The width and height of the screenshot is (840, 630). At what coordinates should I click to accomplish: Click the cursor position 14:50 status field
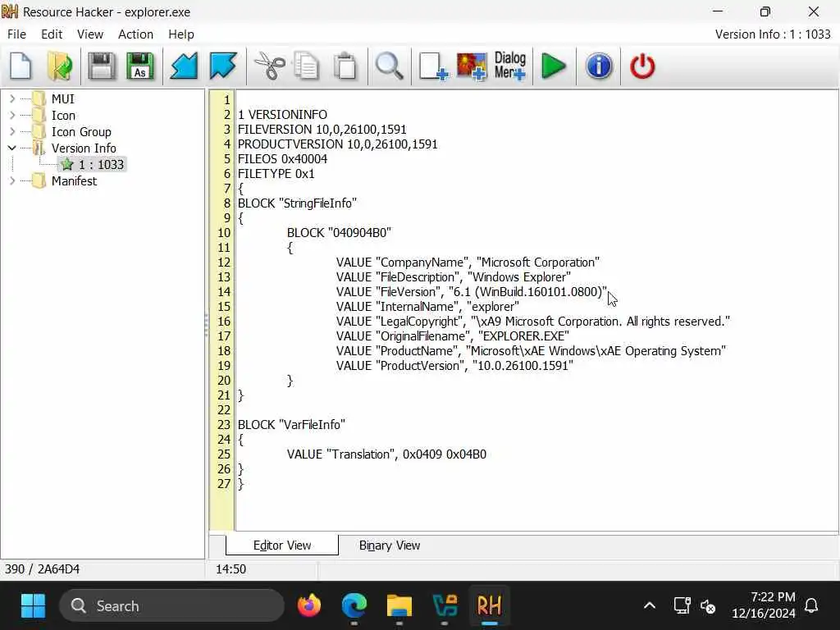231,569
